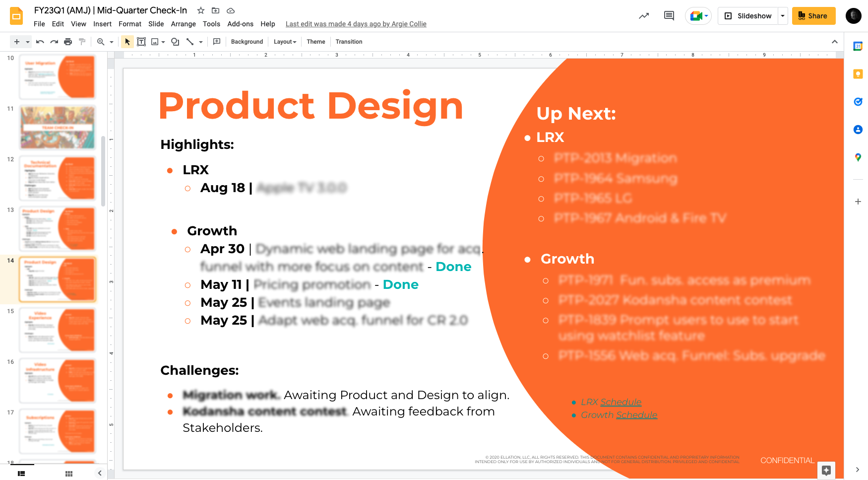Click the Background button
This screenshot has width=868, height=480.
(x=247, y=42)
